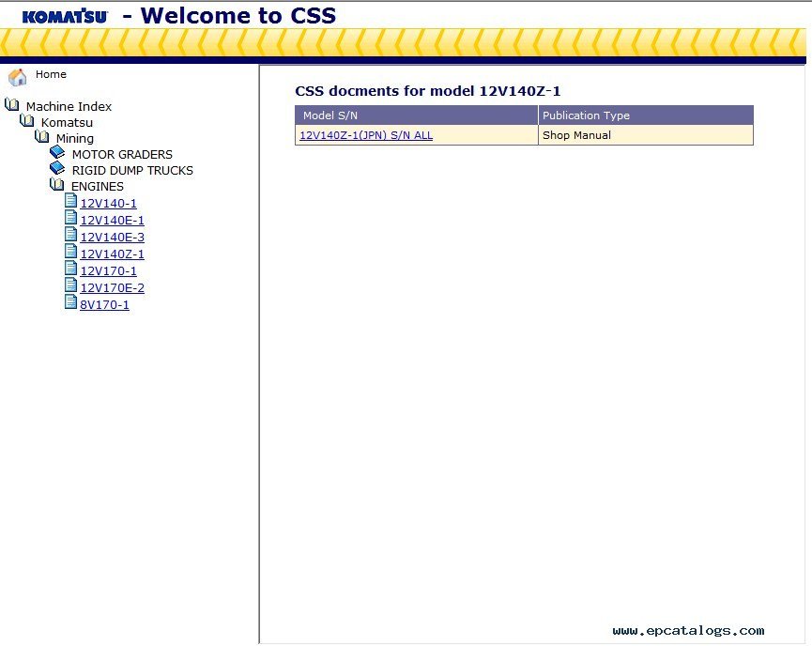Click the Publication Type column header
Screen dimensions: 812x646
[645, 115]
